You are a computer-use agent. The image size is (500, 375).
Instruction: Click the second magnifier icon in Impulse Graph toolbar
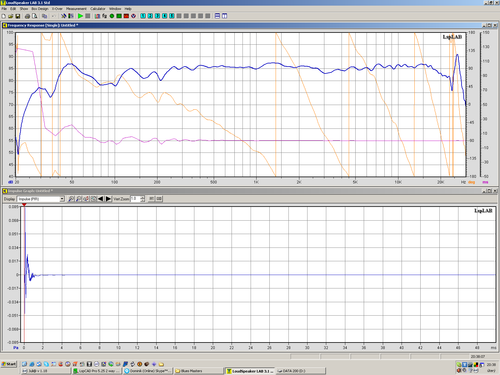78,199
